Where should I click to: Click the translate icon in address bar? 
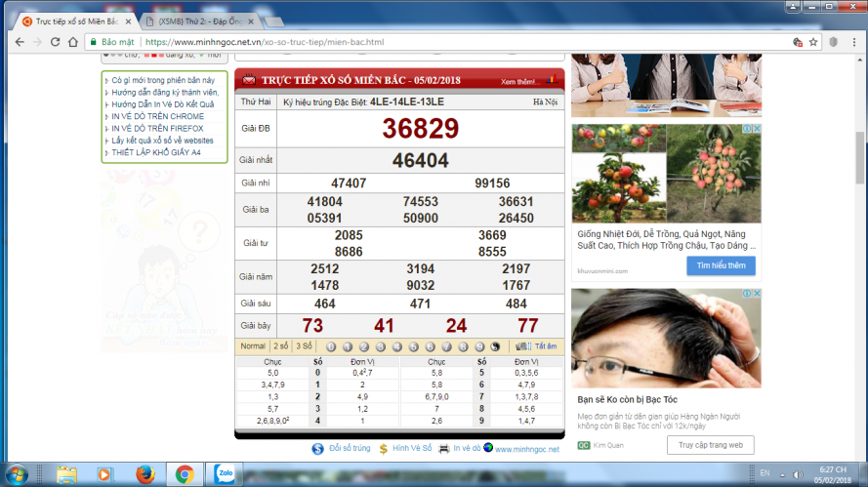798,42
